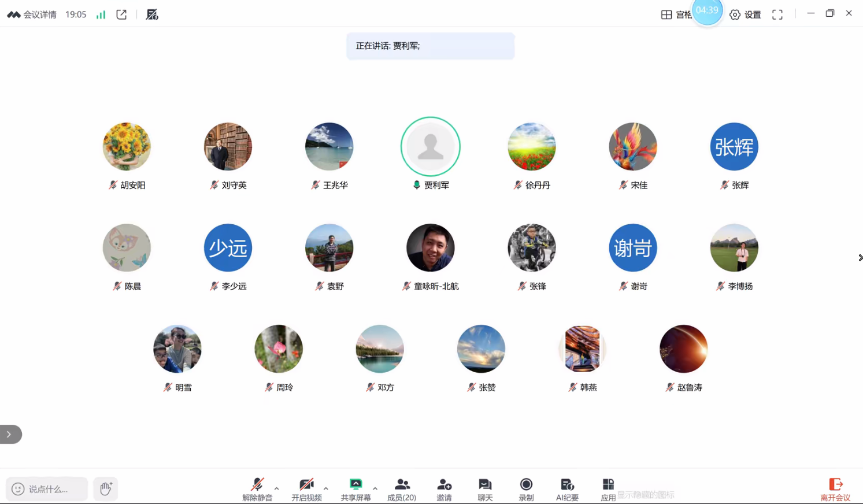Expand video options arrow beside 开启视频

coord(326,488)
